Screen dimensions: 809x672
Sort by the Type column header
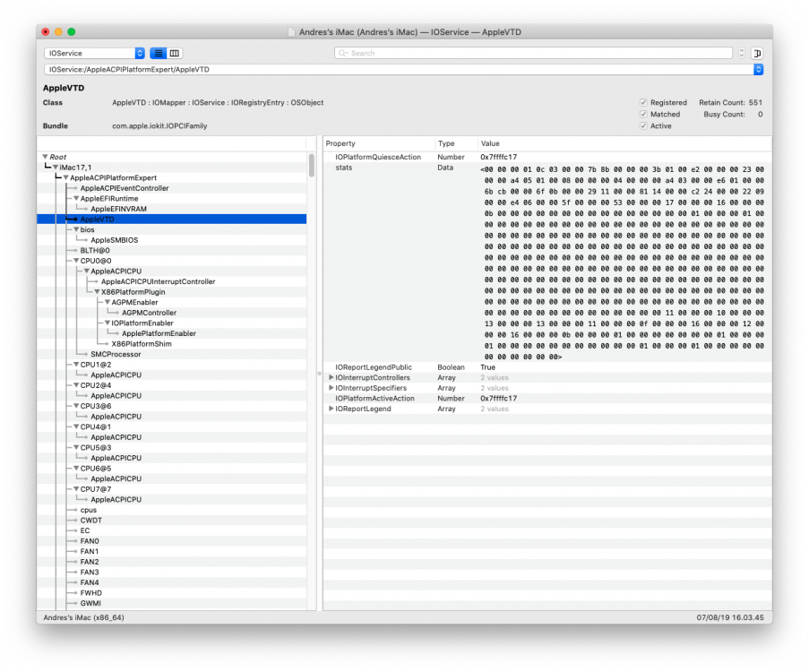click(456, 143)
